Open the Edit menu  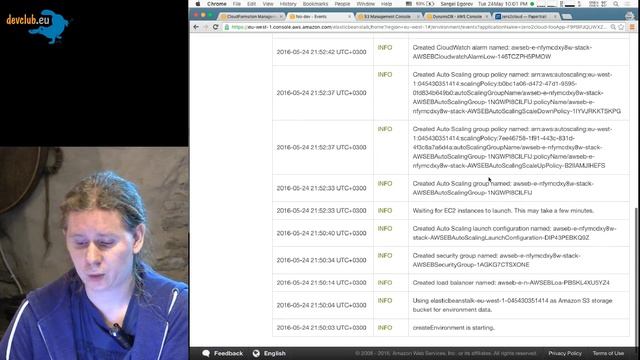(x=251, y=4)
